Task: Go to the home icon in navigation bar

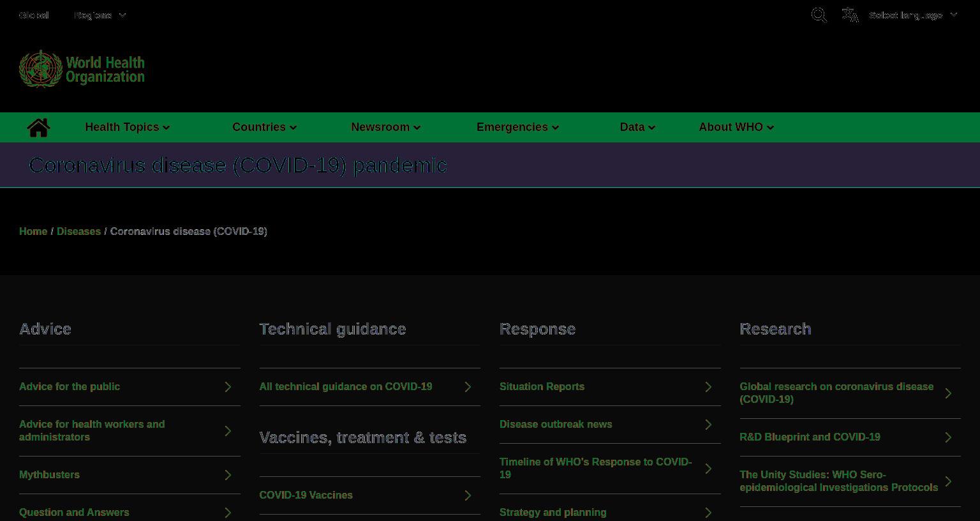Action: (x=38, y=127)
